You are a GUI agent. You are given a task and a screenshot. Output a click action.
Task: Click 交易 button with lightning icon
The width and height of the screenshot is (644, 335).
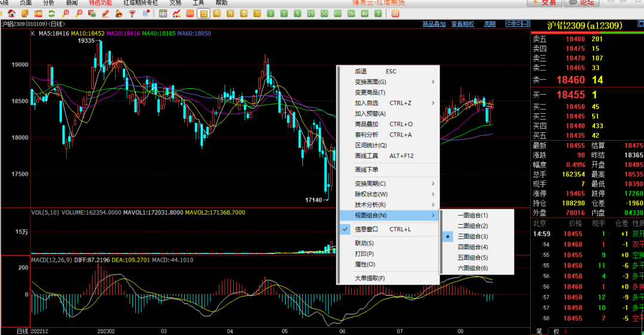[x=544, y=3]
